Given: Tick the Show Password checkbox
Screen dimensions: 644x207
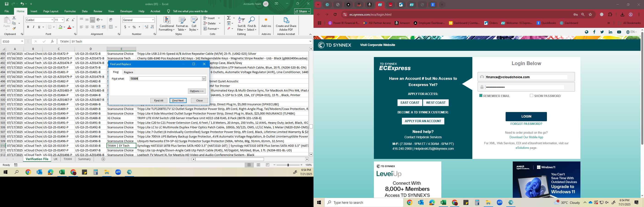Looking at the screenshot, I should coord(532,96).
